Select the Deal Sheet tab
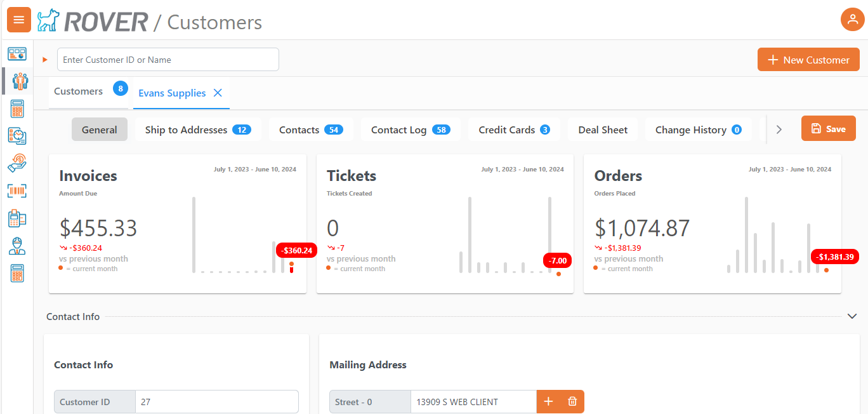The height and width of the screenshot is (414, 868). [x=603, y=129]
